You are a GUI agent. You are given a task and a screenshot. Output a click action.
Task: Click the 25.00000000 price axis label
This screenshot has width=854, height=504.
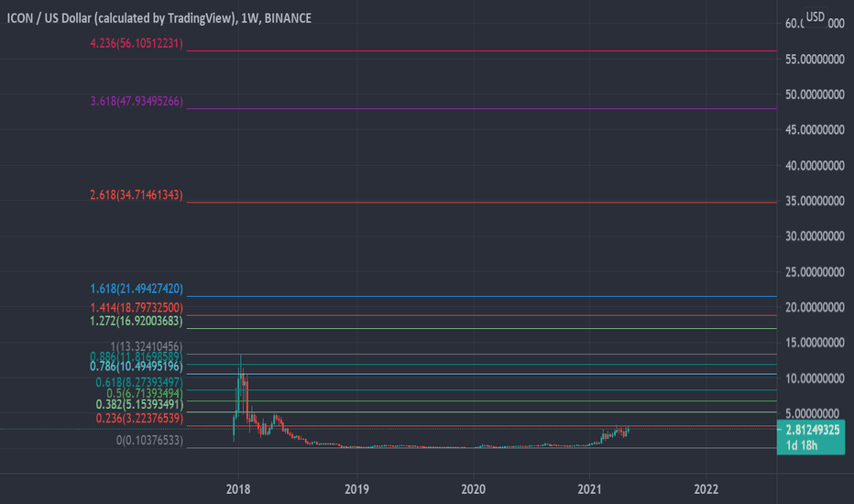[815, 272]
